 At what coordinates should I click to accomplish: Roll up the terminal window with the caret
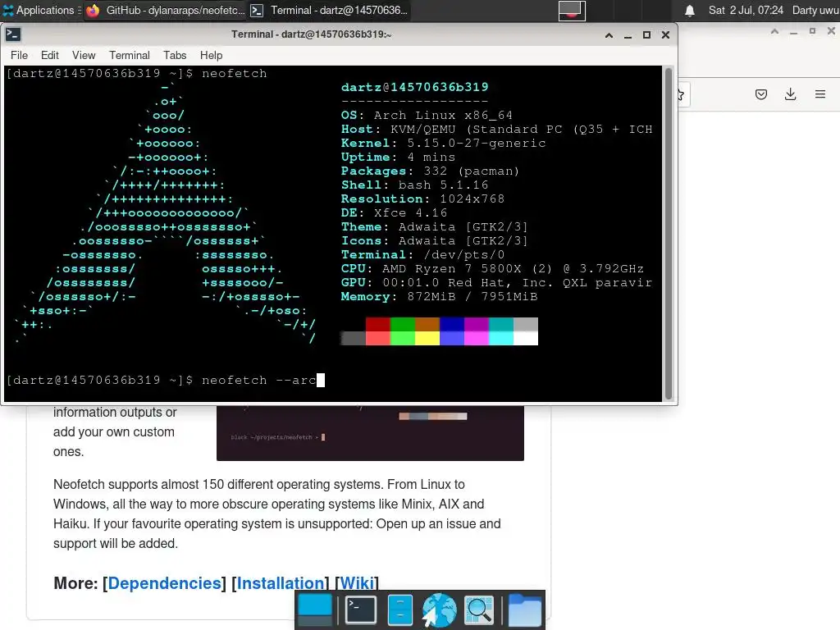click(609, 34)
